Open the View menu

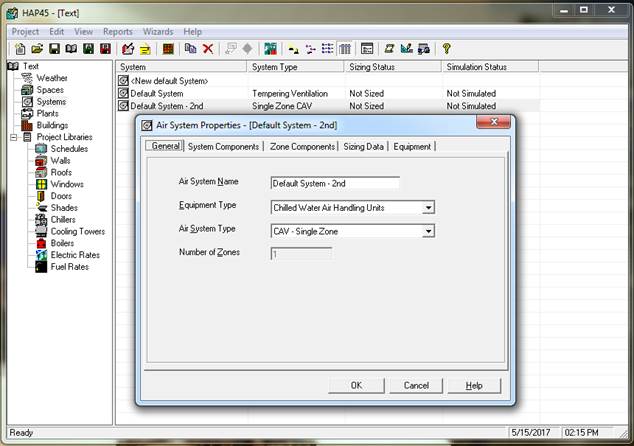[x=83, y=32]
